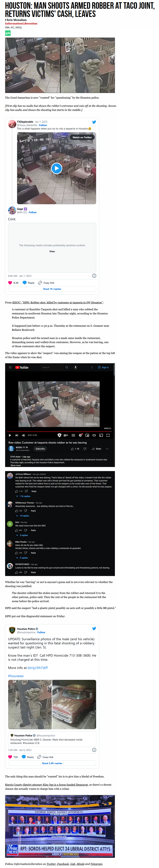The image size is (159, 868).
Task: Click the YouTube video red progress bar
Action: 59,431
